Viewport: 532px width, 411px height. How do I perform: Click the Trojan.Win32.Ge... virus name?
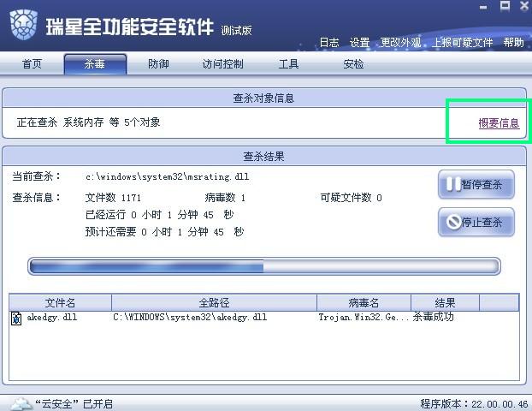pyautogui.click(x=364, y=318)
